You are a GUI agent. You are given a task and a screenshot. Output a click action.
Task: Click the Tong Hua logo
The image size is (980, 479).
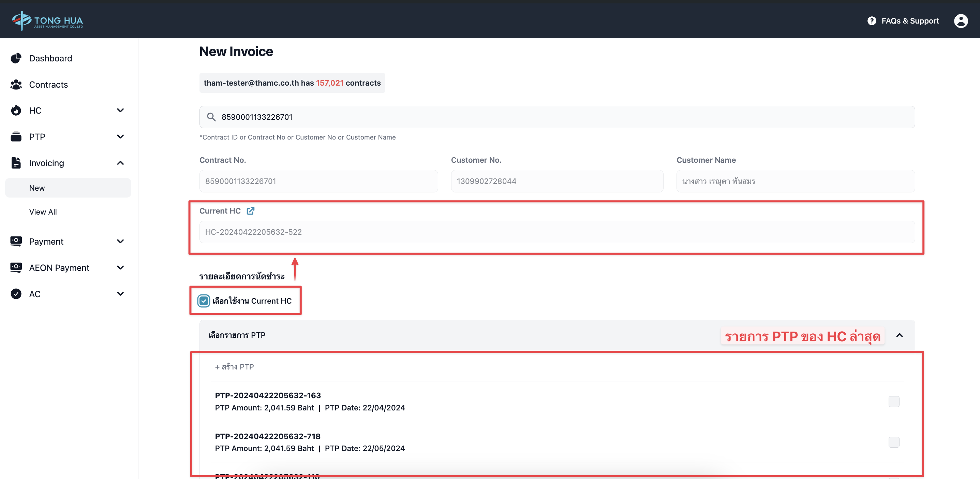pyautogui.click(x=47, y=20)
